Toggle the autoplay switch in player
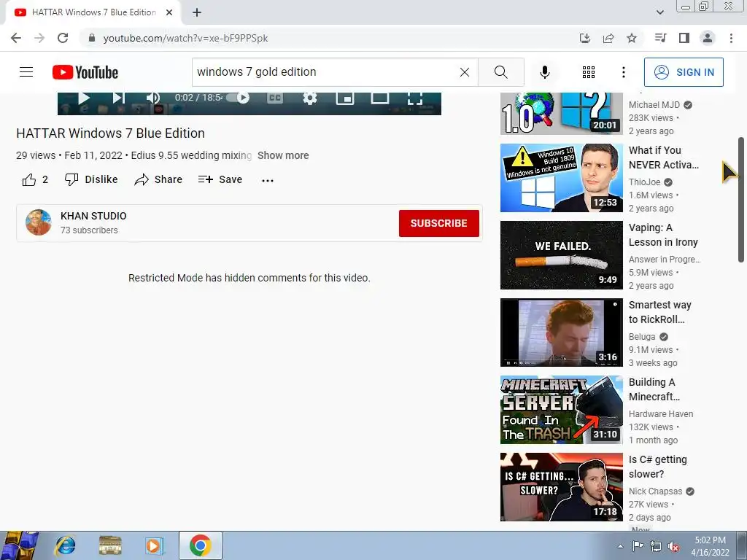747x560 pixels. [x=237, y=98]
